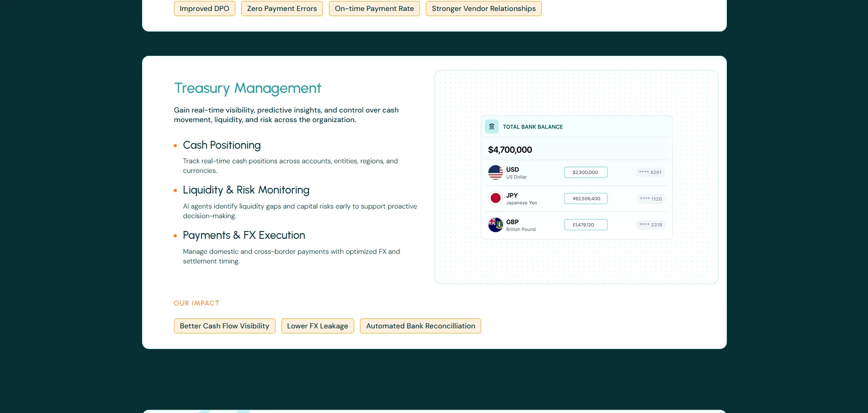868x413 pixels.
Task: Click the $2,300,000 balance field
Action: click(586, 172)
